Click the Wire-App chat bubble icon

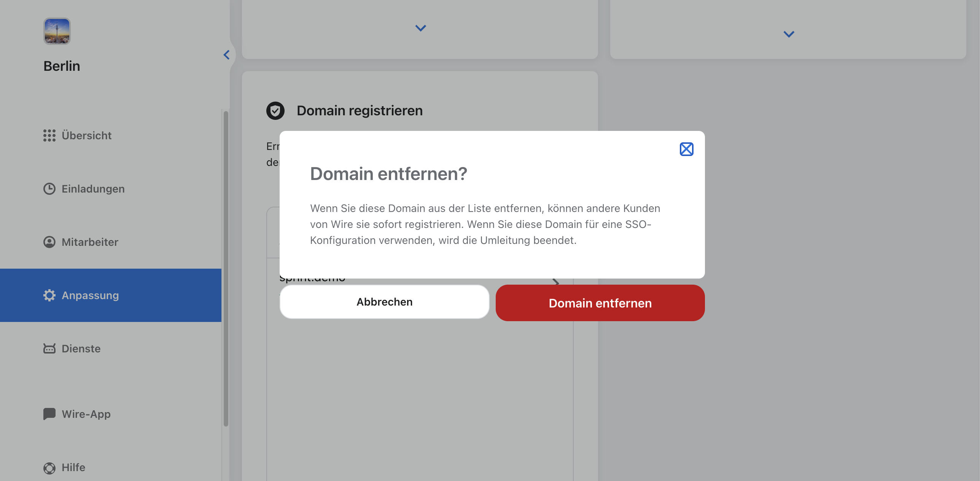(x=49, y=414)
